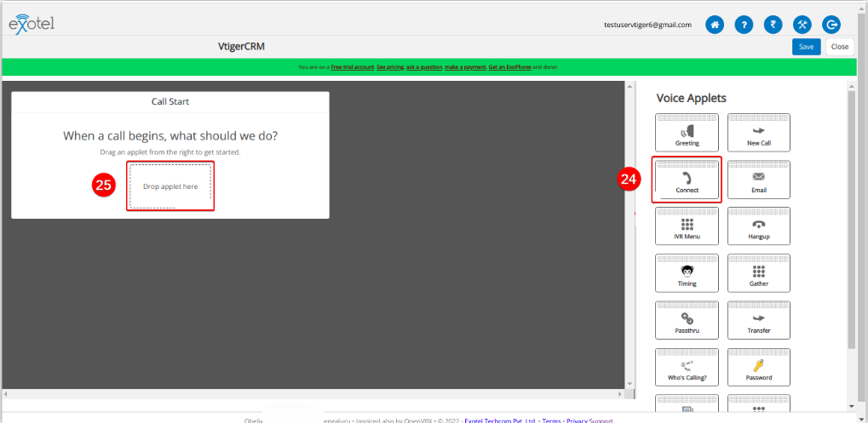Screen dimensions: 868x423
Task: Click the "When a call begins" prompt text
Action: [170, 136]
